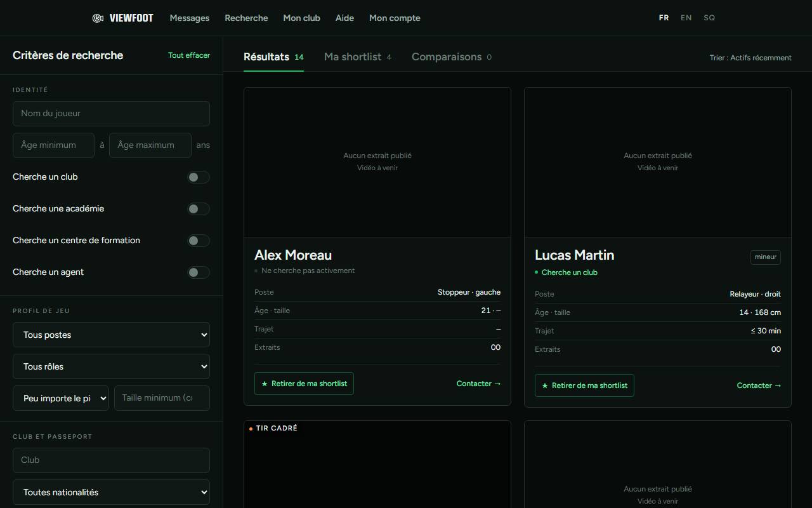Click Contacter on Alex Moreau's card
Viewport: 812px width, 508px height.
[478, 384]
